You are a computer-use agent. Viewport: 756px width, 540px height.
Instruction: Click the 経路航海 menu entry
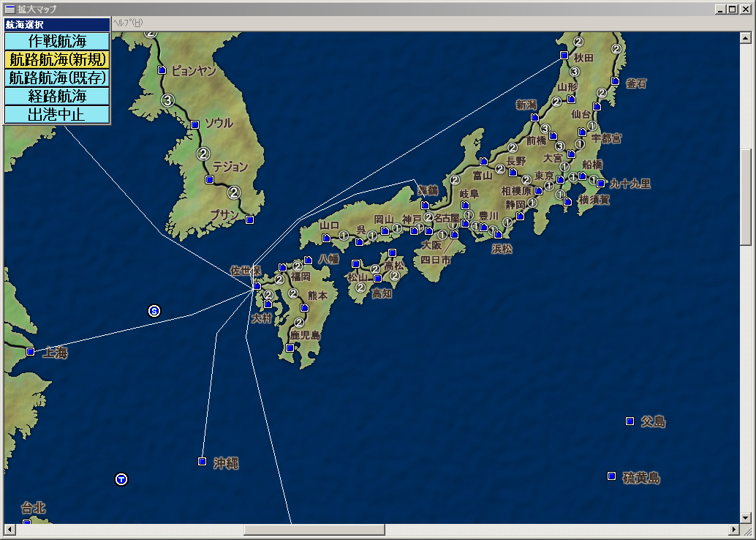point(57,96)
